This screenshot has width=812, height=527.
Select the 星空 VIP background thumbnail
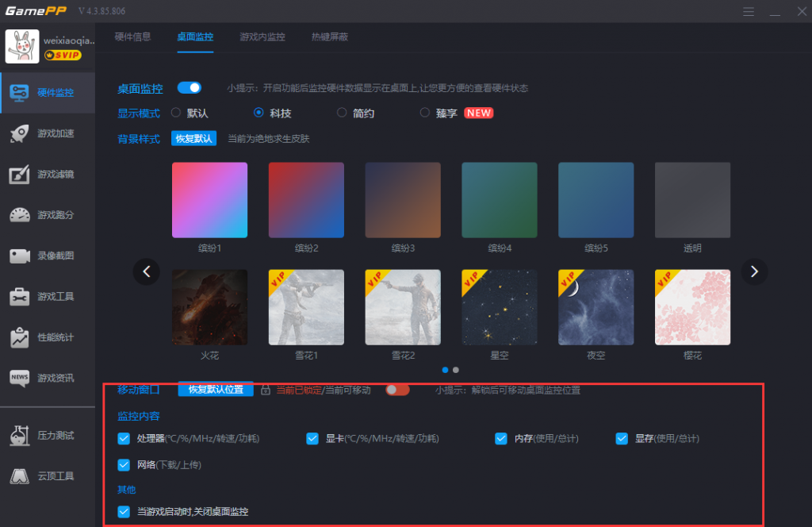click(499, 307)
